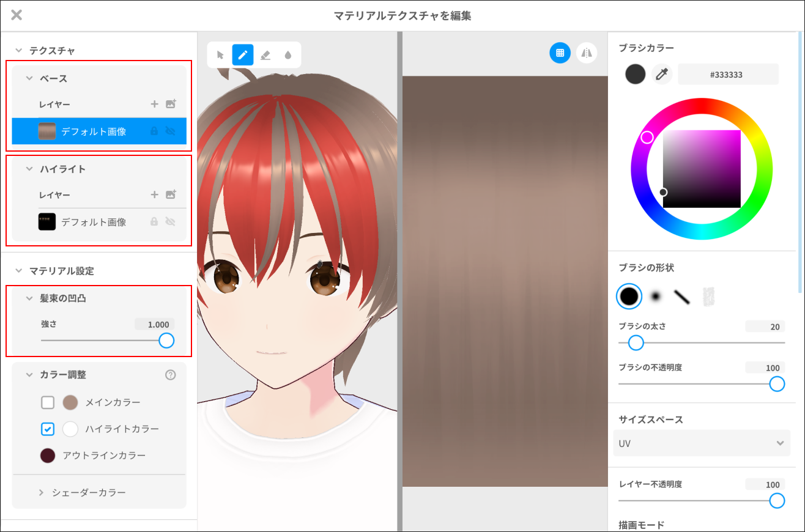Viewport: 805px width, 532px height.
Task: Open the サイズスペース UV dropdown
Action: 701,443
